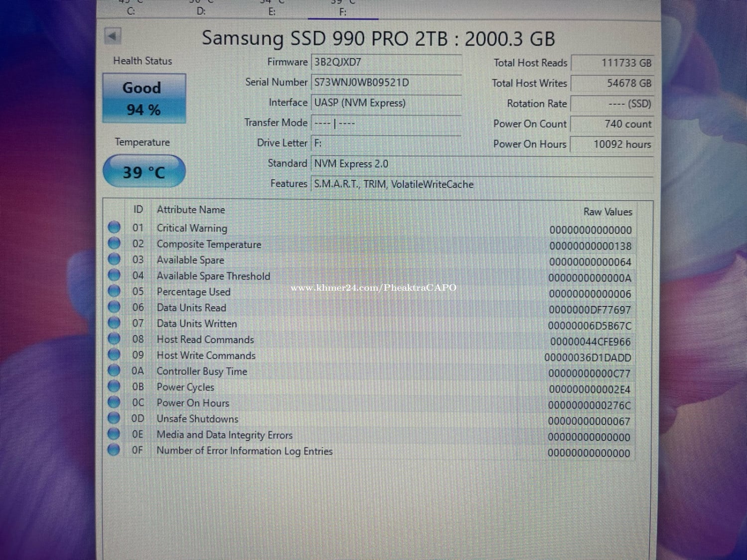
Task: Select the F: drive tab
Action: point(343,10)
